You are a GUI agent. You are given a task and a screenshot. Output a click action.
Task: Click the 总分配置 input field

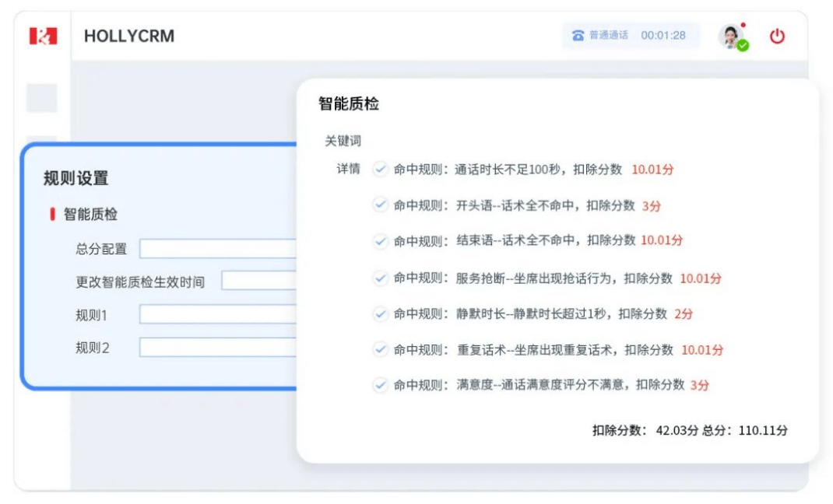click(218, 249)
